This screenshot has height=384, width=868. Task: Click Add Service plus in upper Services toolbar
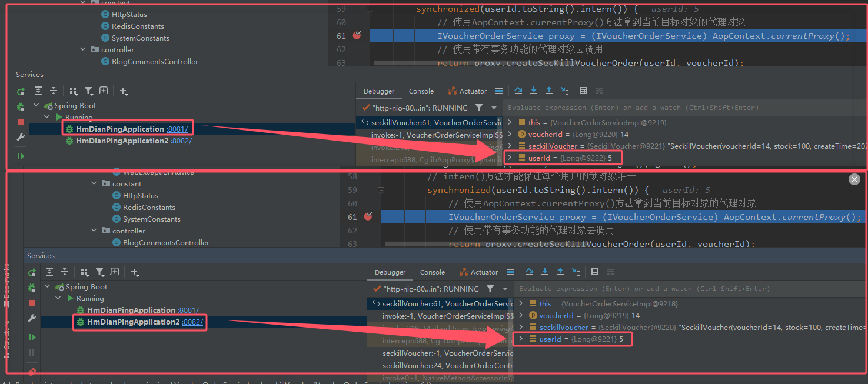124,91
